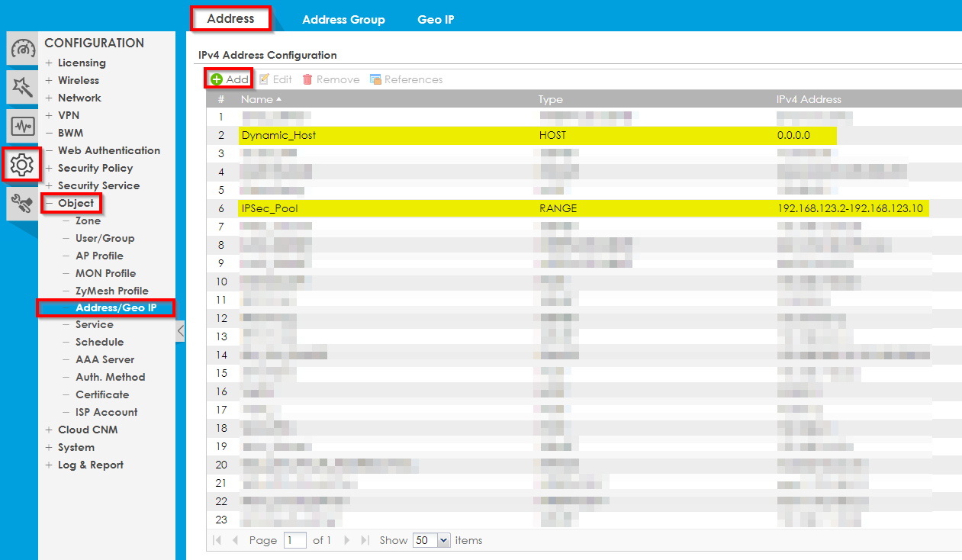Open the items-per-page dropdown showing 50
This screenshot has width=962, height=560.
tap(432, 540)
